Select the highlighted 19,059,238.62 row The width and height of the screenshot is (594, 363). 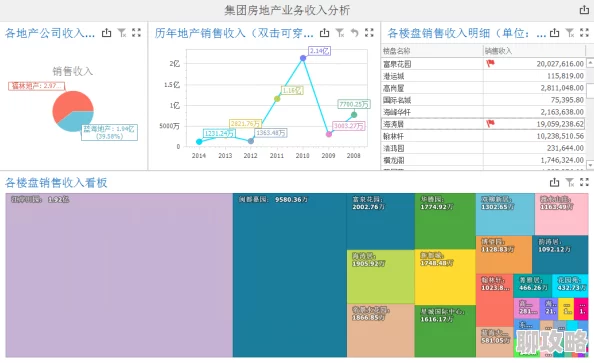coord(483,124)
